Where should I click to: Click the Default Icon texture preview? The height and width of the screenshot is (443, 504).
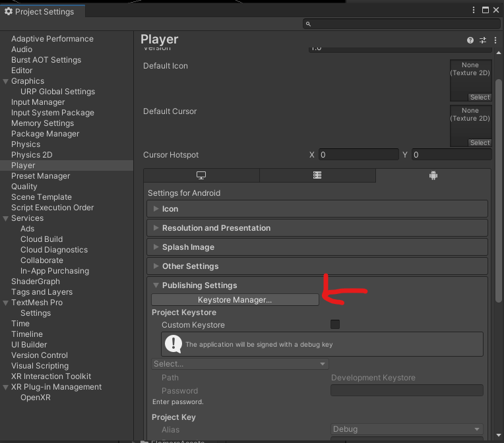tap(471, 80)
